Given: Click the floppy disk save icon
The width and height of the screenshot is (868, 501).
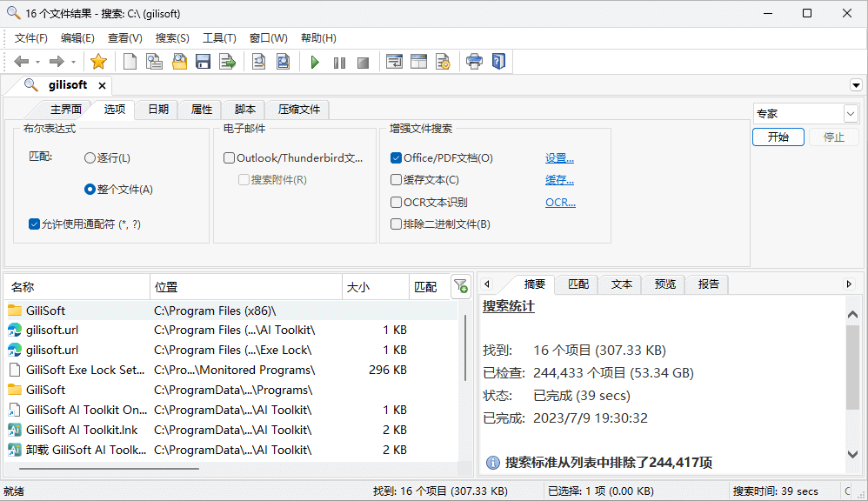Looking at the screenshot, I should [x=204, y=62].
